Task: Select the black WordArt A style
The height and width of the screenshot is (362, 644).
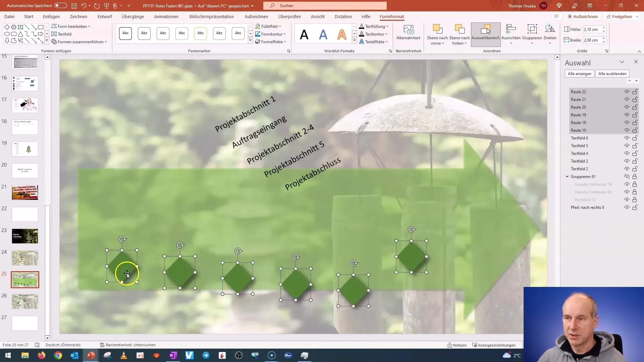Action: click(304, 34)
